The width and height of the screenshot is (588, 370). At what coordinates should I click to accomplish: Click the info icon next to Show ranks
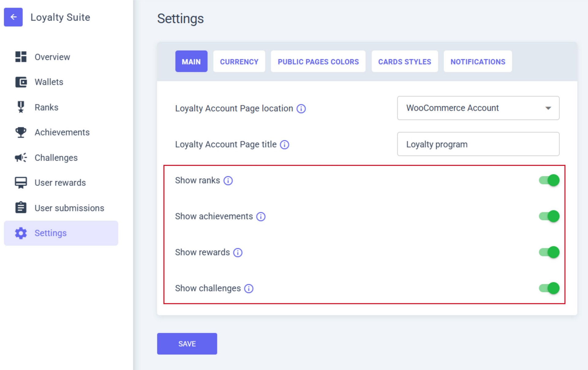228,181
